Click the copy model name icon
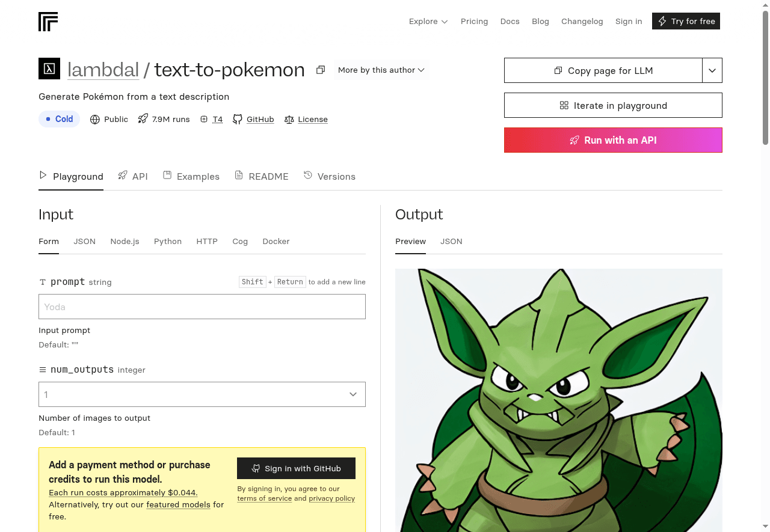Screen dimensions: 770x532 (x=320, y=70)
